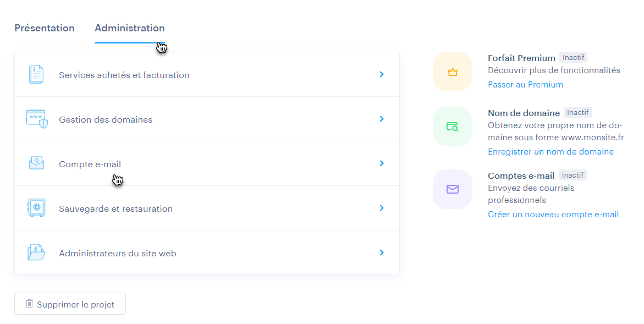Click the backup safe vault icon
The width and height of the screenshot is (644, 324).
click(36, 208)
